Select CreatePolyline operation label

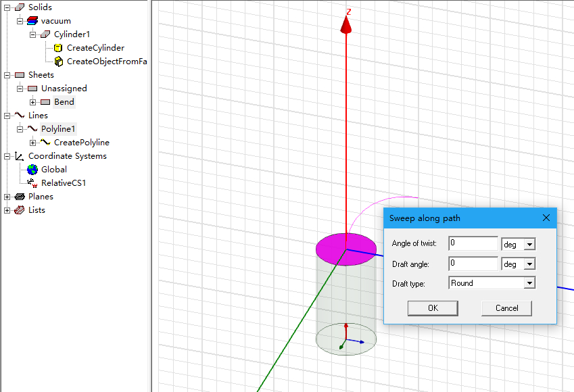(x=82, y=143)
